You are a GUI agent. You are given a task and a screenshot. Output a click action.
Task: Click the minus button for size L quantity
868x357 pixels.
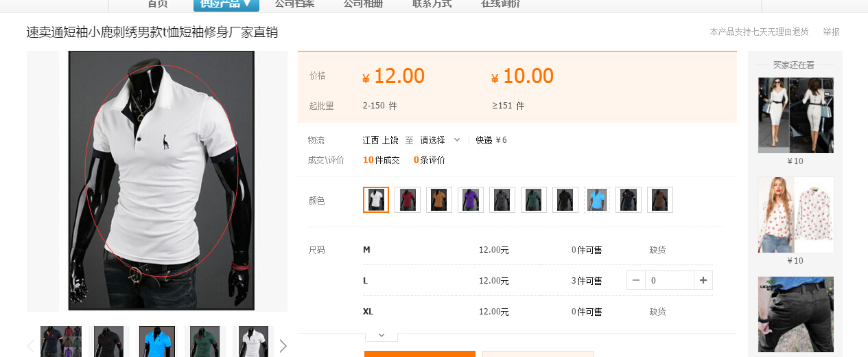(x=636, y=280)
